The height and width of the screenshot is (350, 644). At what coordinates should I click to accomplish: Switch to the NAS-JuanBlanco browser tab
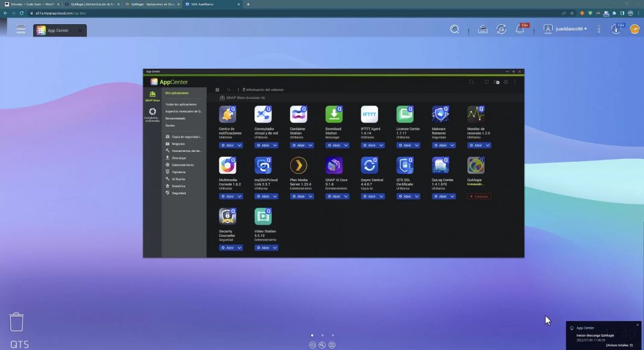211,4
